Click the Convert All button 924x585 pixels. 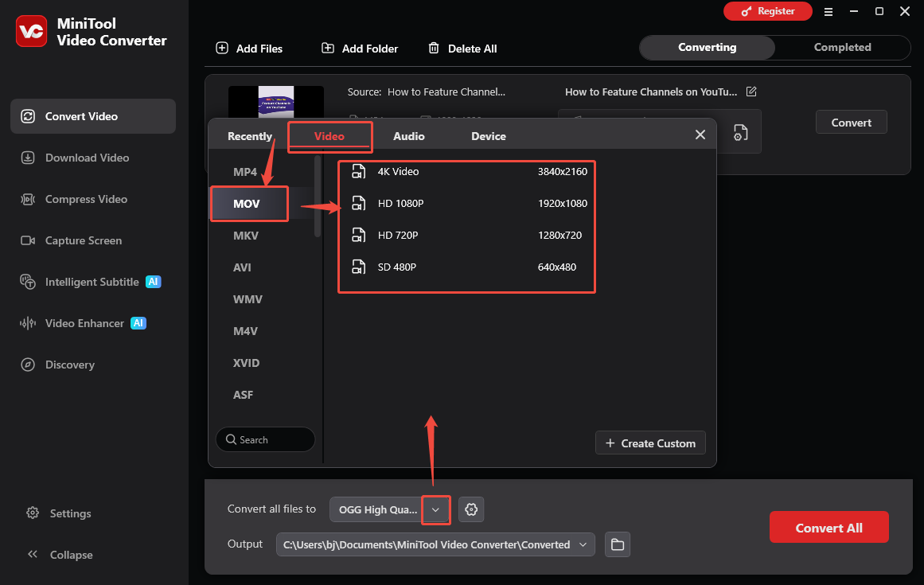tap(828, 527)
